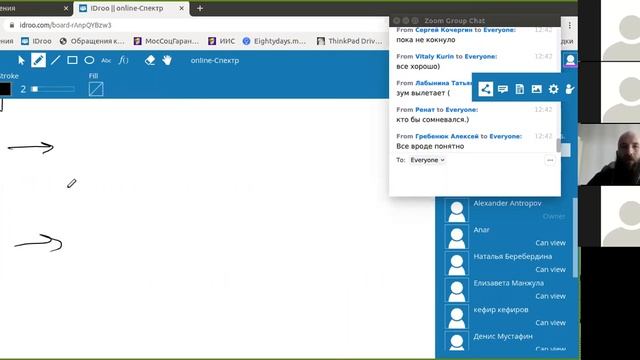Image resolution: width=640 pixels, height=360 pixels.
Task: Select the Zoom video tile showing the man
Action: click(x=609, y=154)
